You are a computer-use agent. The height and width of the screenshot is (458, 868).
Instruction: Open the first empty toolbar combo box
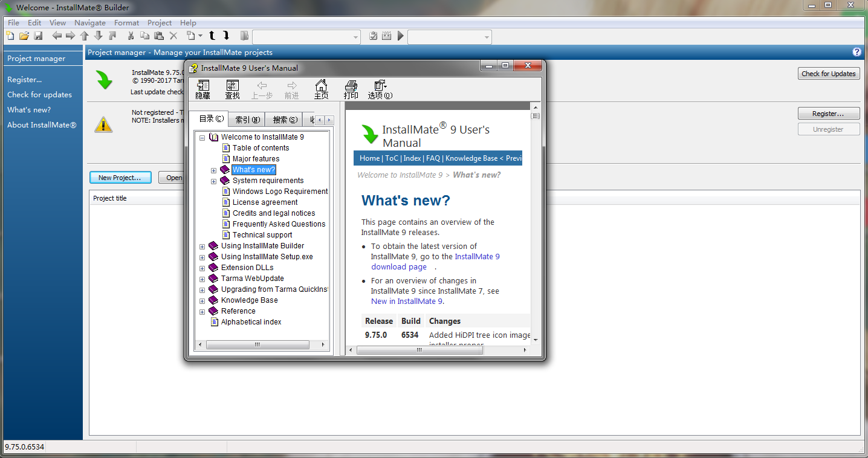coord(306,37)
